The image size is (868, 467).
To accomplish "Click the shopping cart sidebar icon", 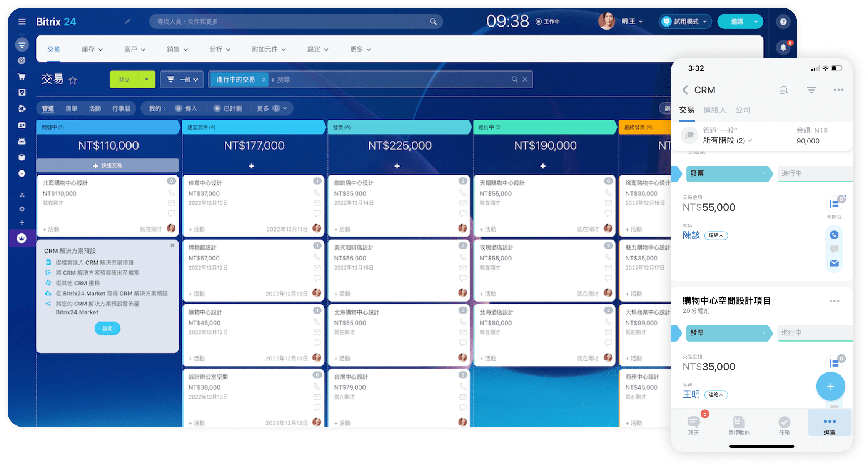I will pos(22,77).
